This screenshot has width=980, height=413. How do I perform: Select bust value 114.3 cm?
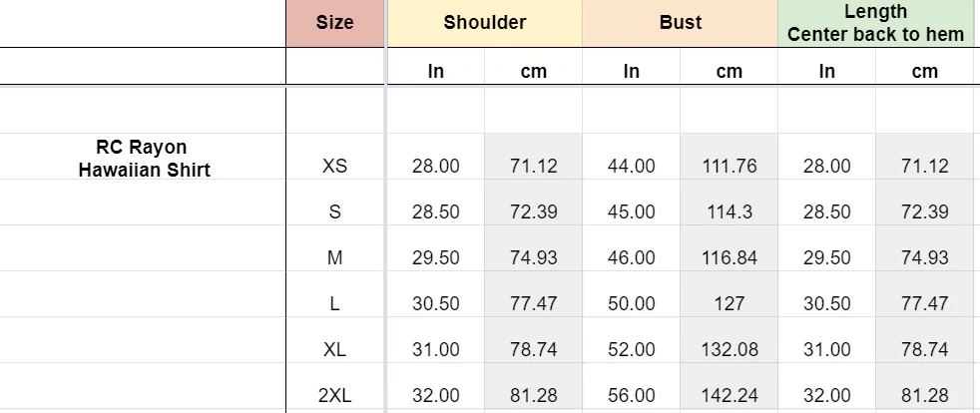[x=730, y=212]
